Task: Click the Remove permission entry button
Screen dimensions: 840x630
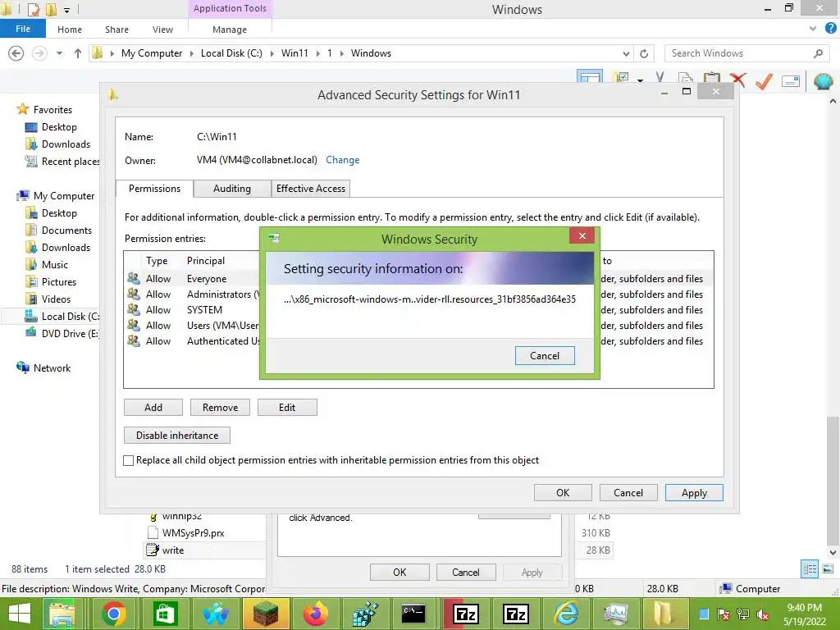Action: (x=220, y=407)
